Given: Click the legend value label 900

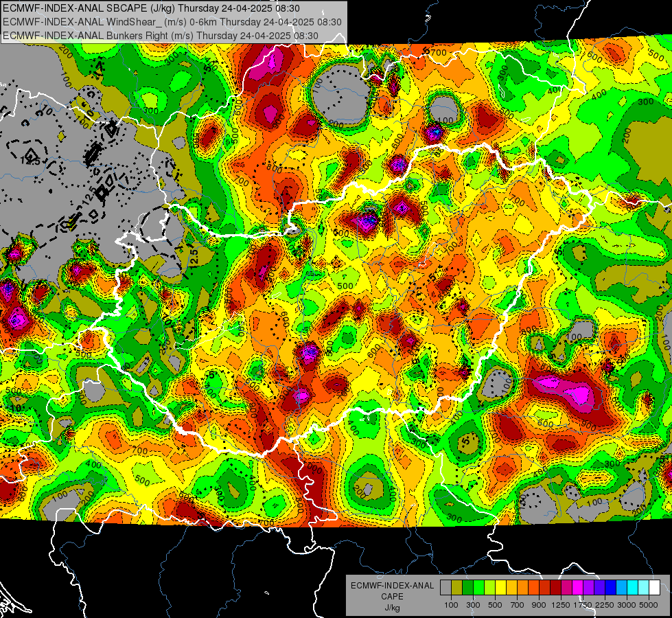Looking at the screenshot, I should (539, 605).
